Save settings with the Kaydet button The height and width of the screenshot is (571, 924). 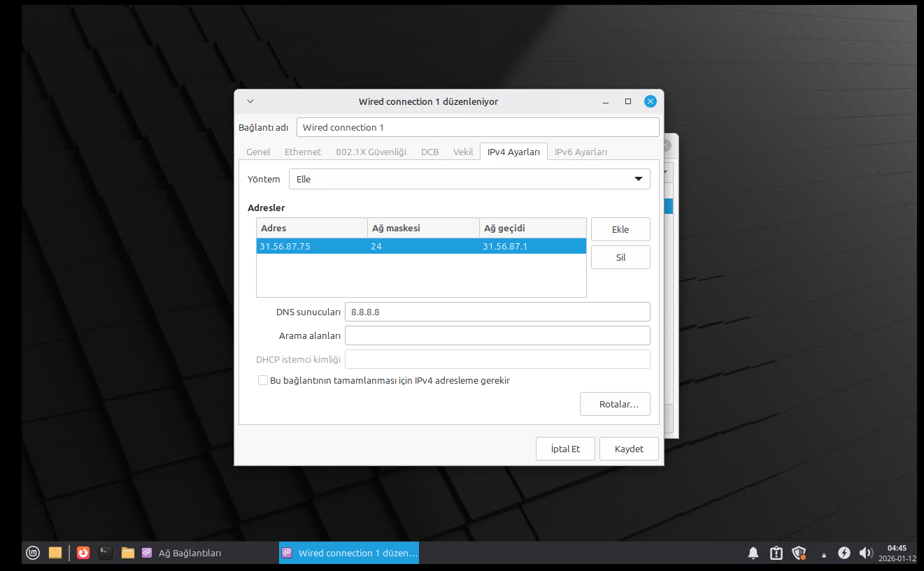click(x=629, y=449)
